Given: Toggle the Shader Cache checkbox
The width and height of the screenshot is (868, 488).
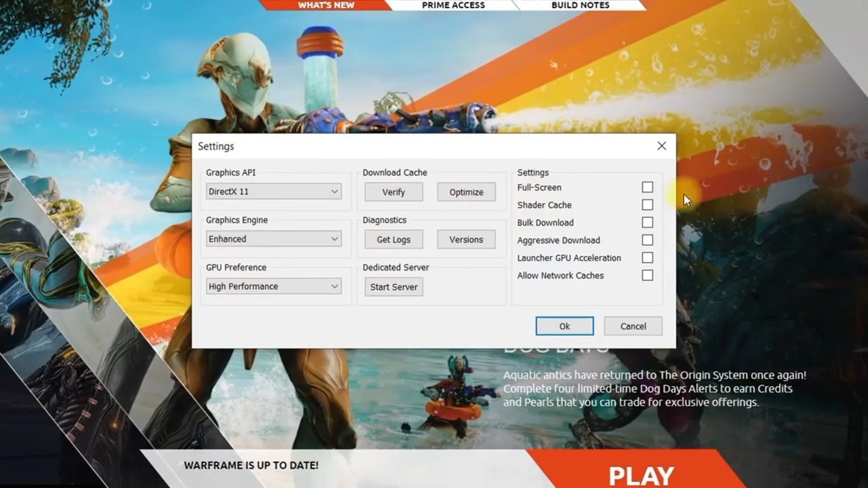Looking at the screenshot, I should point(648,205).
